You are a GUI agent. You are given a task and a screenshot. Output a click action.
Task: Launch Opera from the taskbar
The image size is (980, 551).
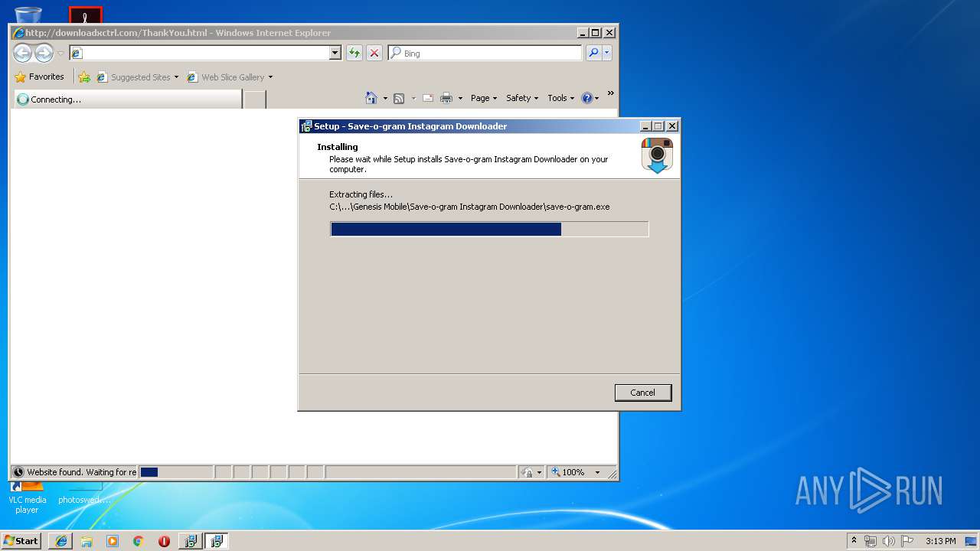coord(164,541)
